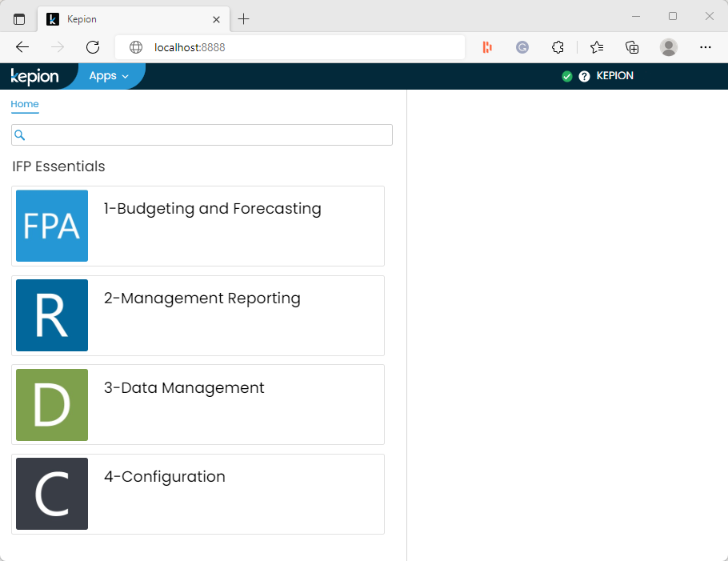Open the help question mark icon

point(584,77)
